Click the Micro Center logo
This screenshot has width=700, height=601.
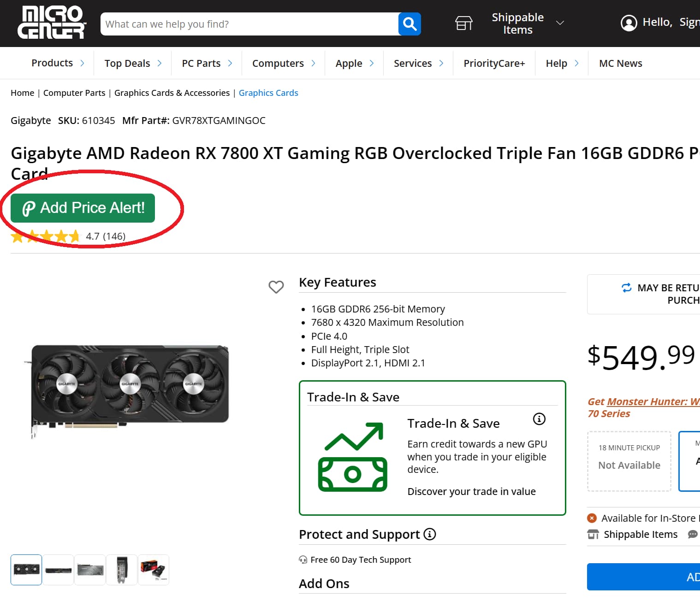tap(51, 23)
